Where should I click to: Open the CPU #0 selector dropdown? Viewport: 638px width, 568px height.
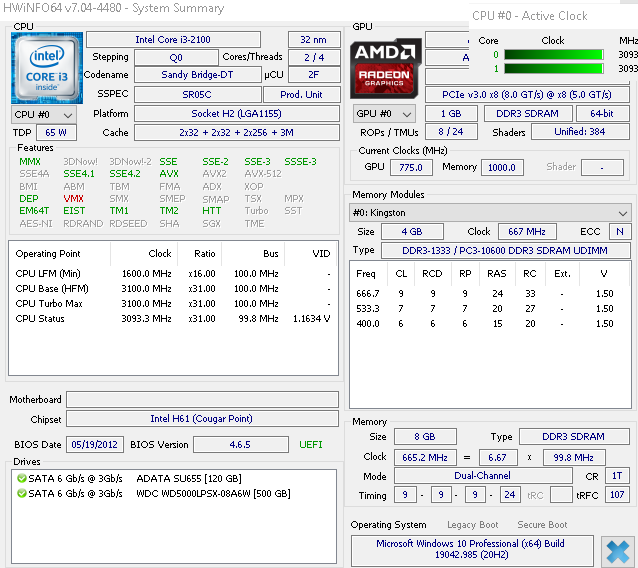click(x=44, y=115)
